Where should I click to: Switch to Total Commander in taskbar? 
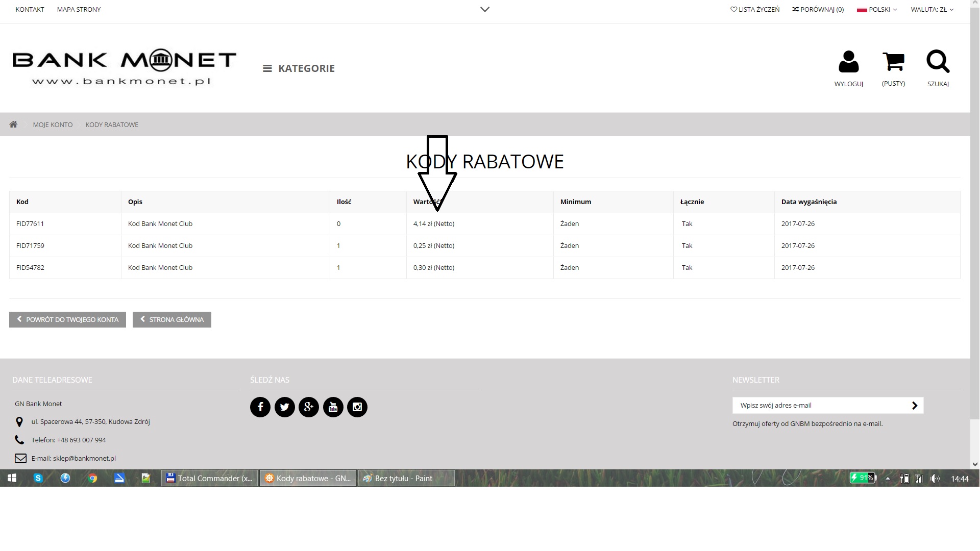click(x=210, y=478)
